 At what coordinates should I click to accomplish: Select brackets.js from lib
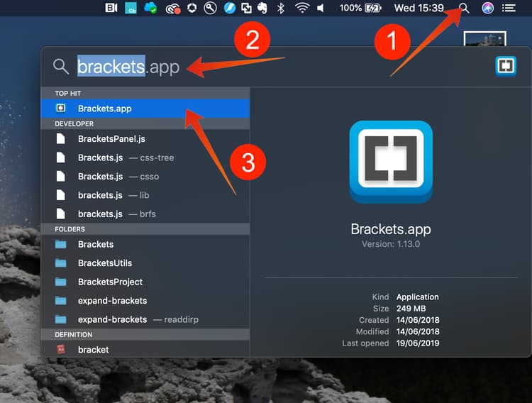[145, 195]
